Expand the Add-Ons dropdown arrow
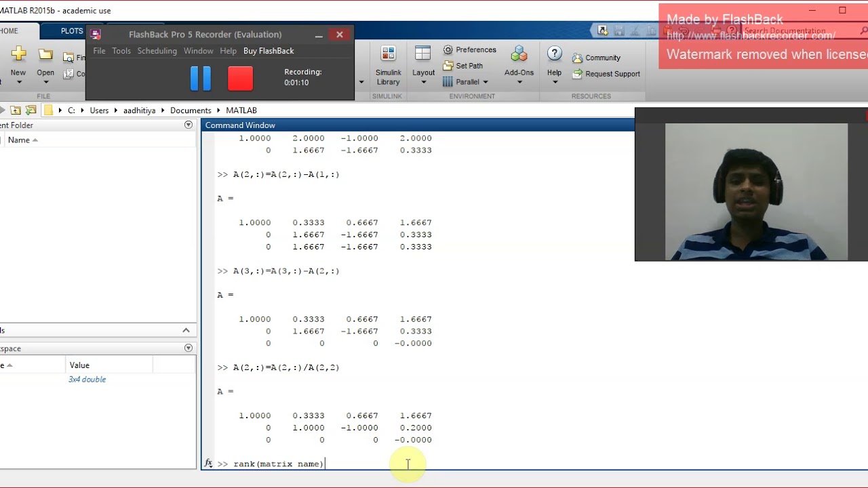The image size is (868, 488). [519, 82]
